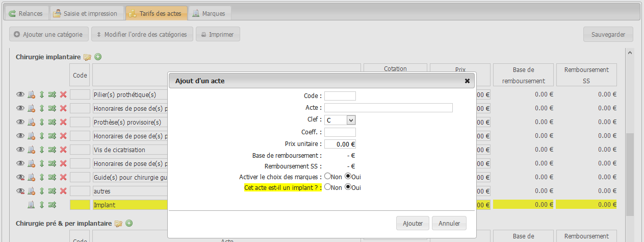
Task: Click the Code box of Pilier(s) prothétique(s) row
Action: pos(80,94)
